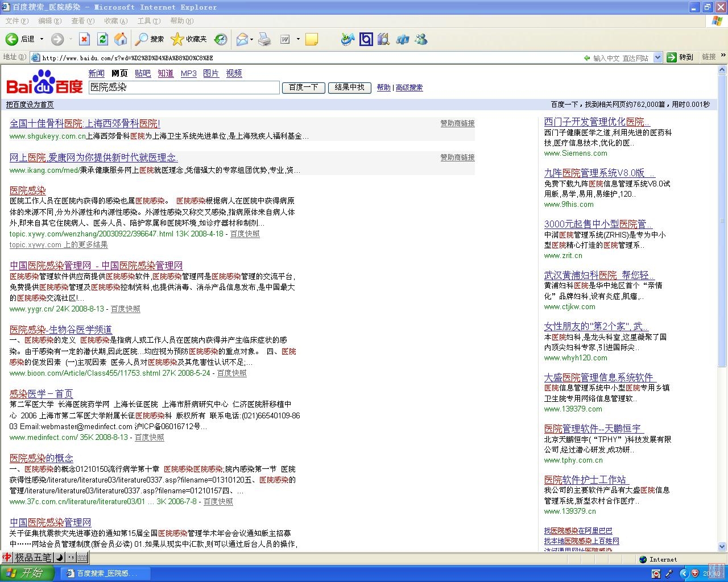Open the Edit with Word dropdown arrow
728x582 pixels.
[297, 39]
